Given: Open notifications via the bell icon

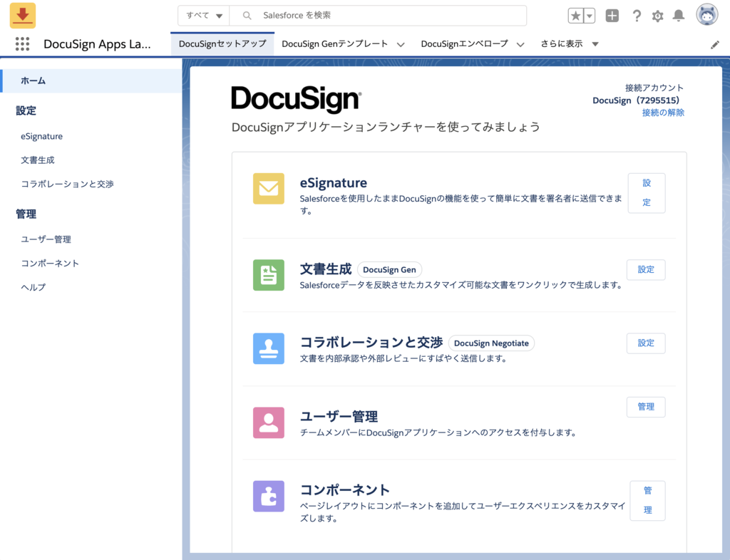Looking at the screenshot, I should click(x=678, y=15).
